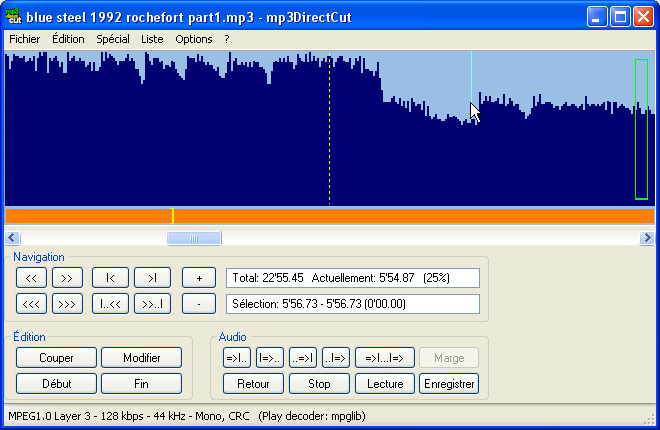The width and height of the screenshot is (660, 430).
Task: Zoom in with the '+' button
Action: pyautogui.click(x=199, y=278)
